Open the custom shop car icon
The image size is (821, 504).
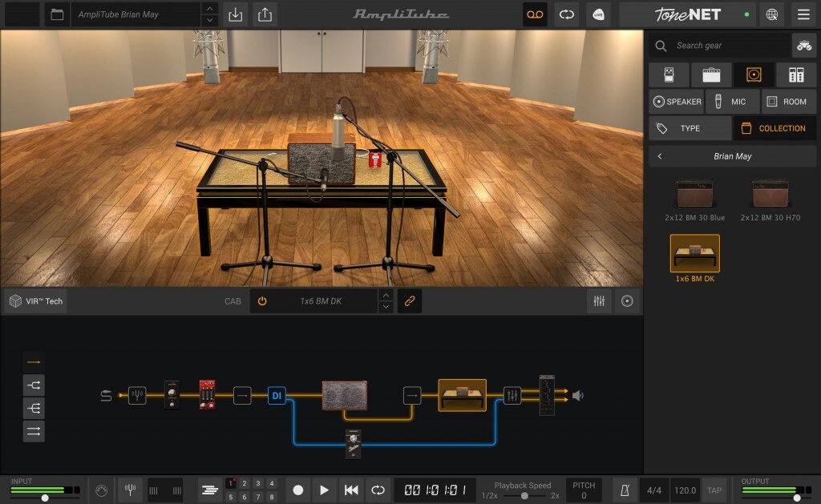(x=803, y=46)
